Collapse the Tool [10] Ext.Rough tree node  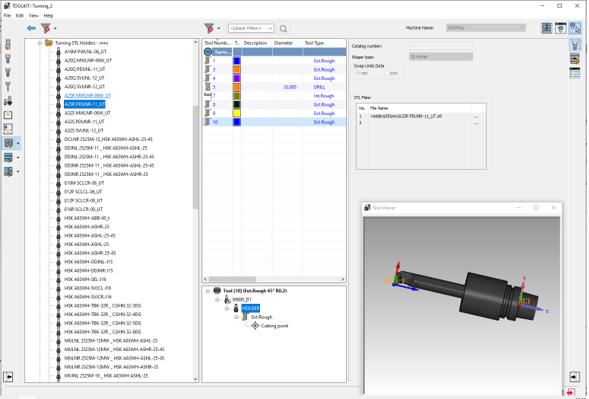point(208,291)
